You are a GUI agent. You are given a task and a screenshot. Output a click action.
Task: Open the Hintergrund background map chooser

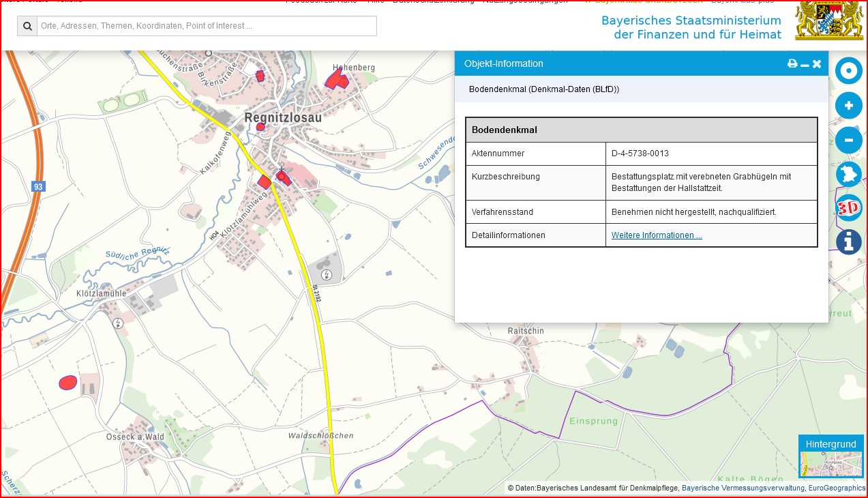(830, 456)
